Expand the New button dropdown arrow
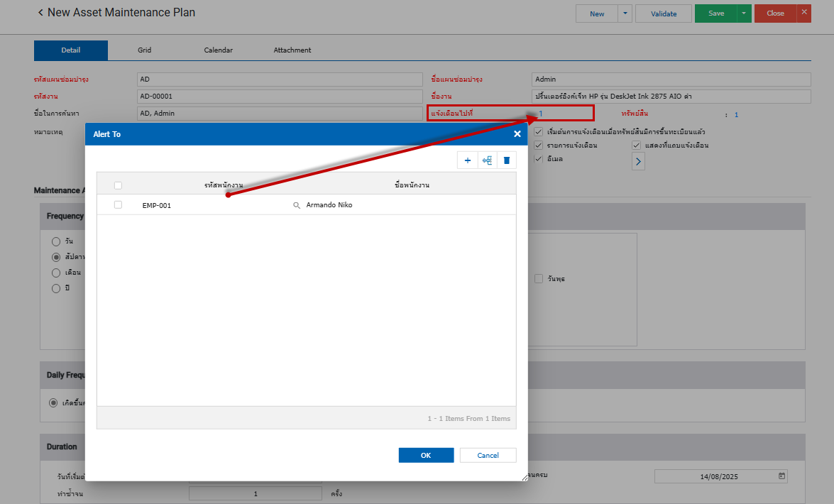Image resolution: width=834 pixels, height=504 pixels. coord(625,13)
